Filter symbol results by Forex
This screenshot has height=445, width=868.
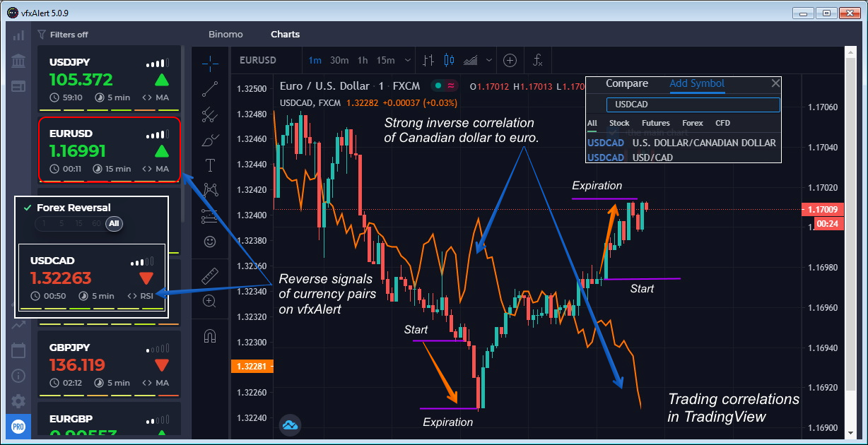(693, 123)
